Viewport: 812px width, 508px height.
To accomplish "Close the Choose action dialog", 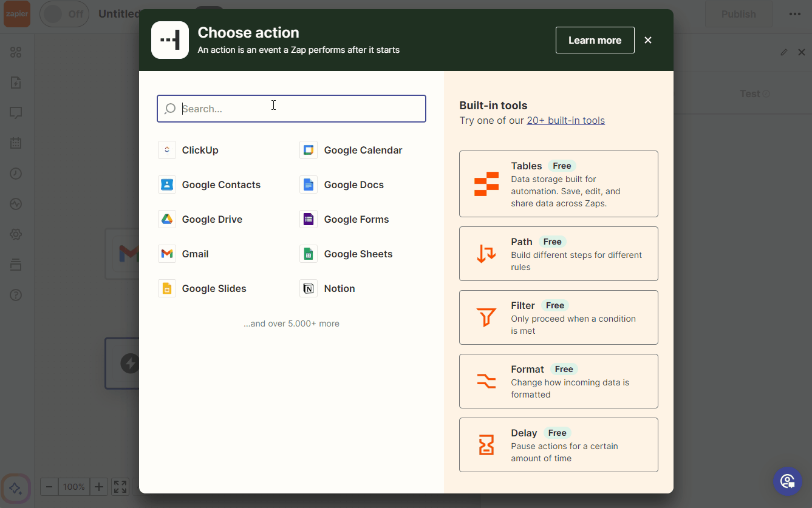I will [x=648, y=40].
